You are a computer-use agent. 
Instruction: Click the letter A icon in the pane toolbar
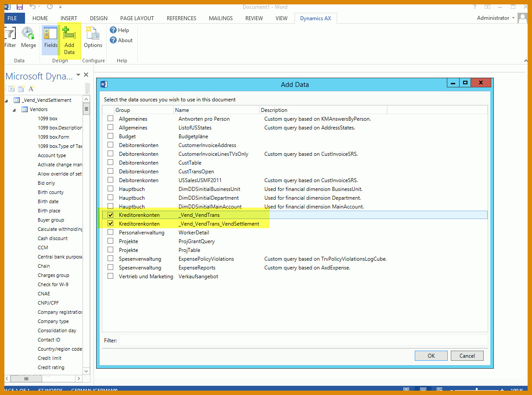click(x=31, y=89)
